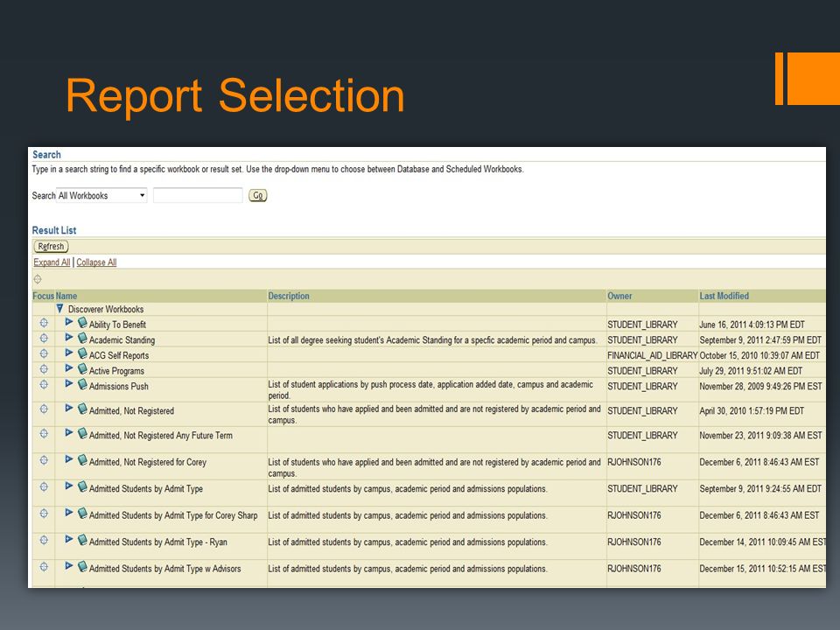
Task: Click the Refresh button
Action: pyautogui.click(x=51, y=247)
